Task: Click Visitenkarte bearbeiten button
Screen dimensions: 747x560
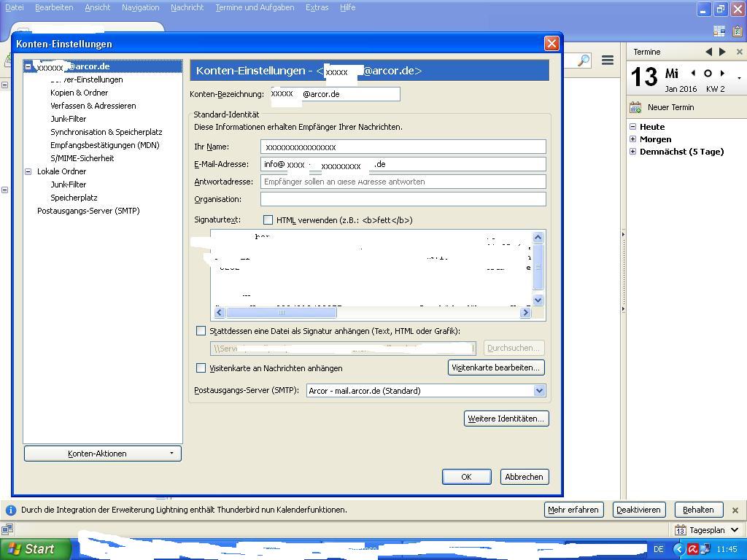Action: point(496,367)
